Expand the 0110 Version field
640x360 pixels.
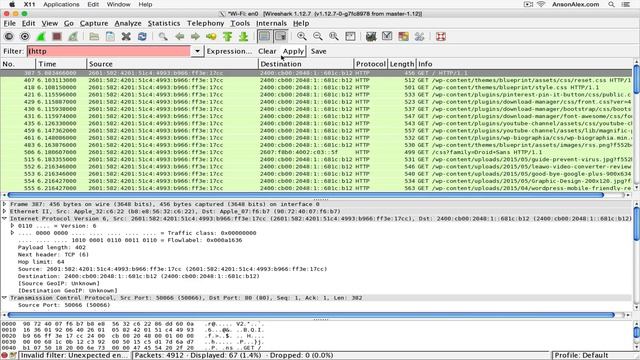[x=12, y=226]
